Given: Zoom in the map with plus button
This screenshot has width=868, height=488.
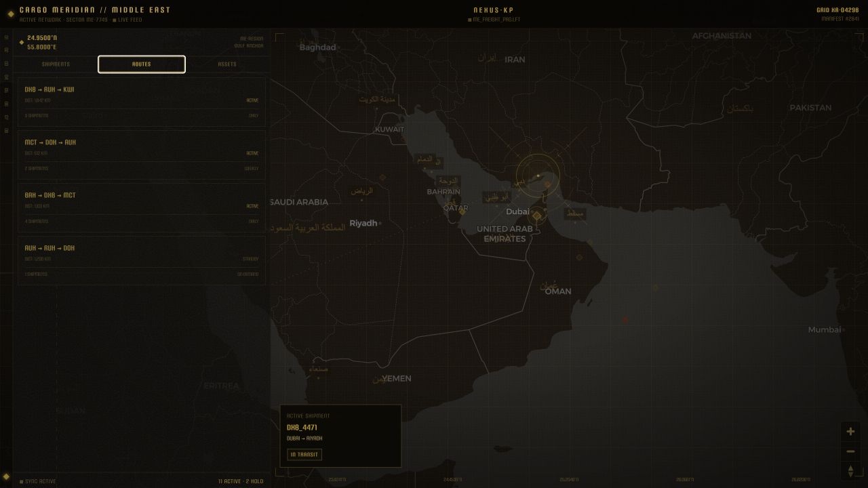Looking at the screenshot, I should click(850, 431).
